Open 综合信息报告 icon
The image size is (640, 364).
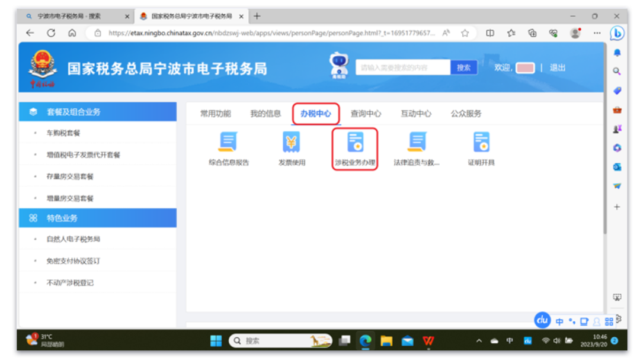click(x=228, y=143)
